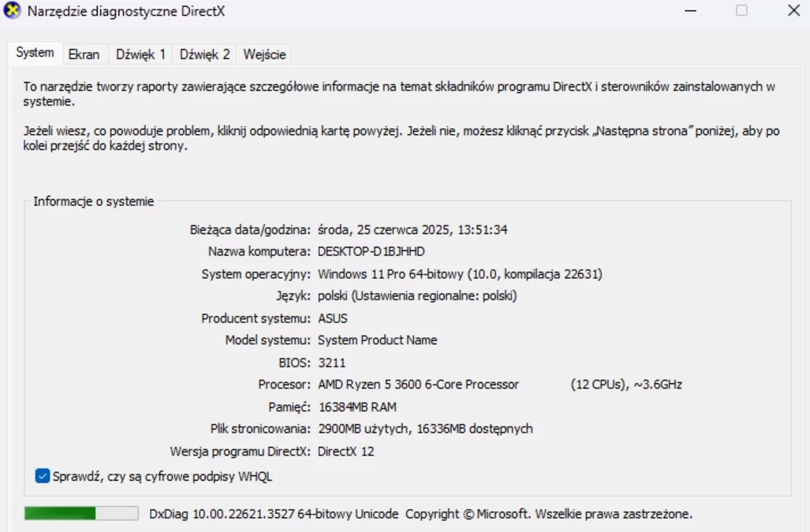810x532 pixels.
Task: Toggle the WHQL digital signatures checkbox
Action: 43,476
